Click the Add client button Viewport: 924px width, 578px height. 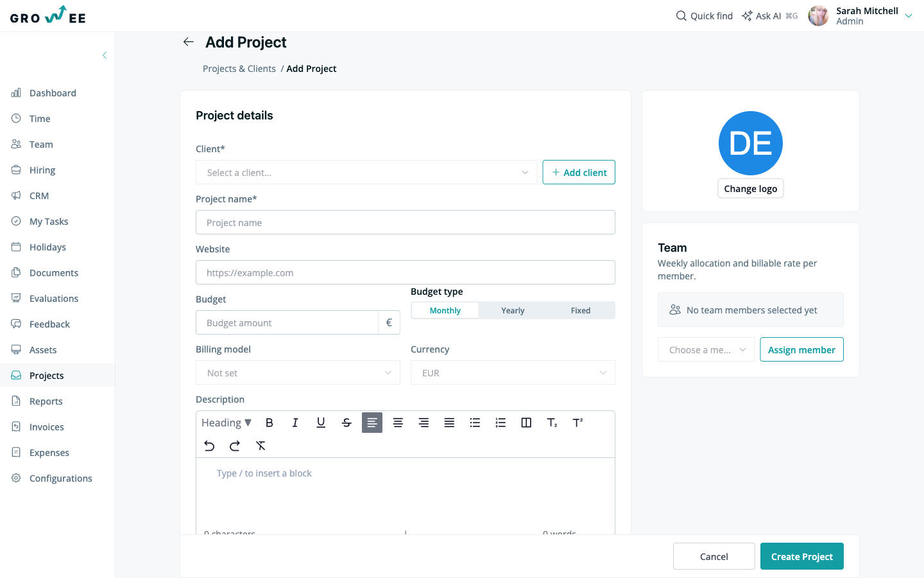(x=579, y=172)
